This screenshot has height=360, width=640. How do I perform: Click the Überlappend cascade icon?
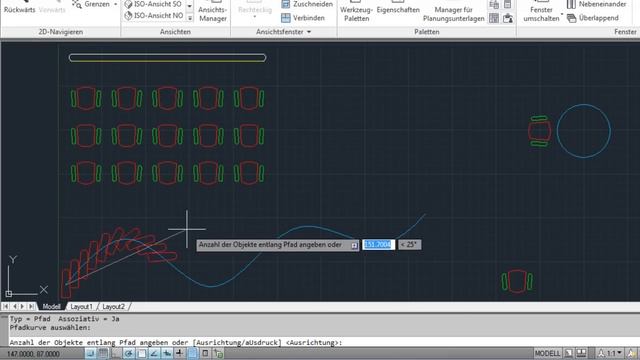tap(571, 18)
